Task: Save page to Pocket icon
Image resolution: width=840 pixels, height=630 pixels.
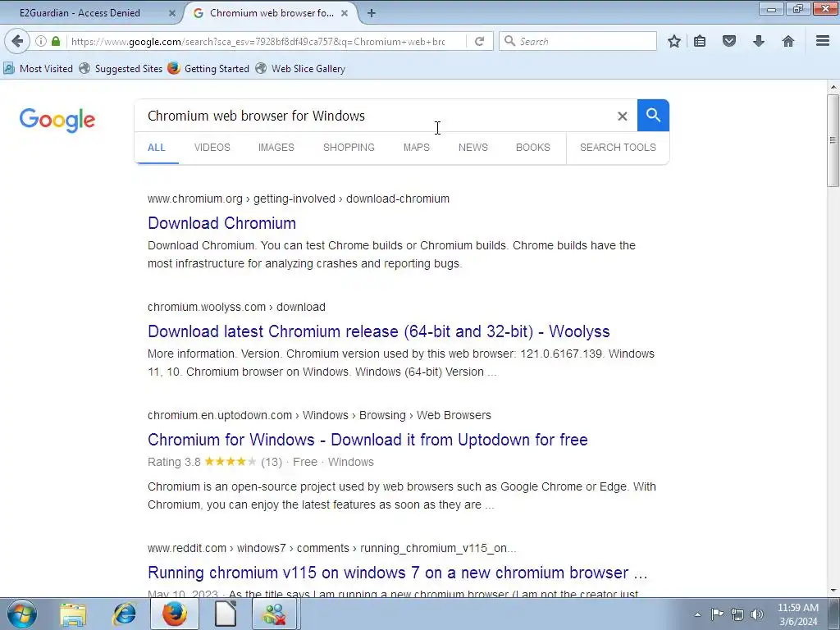Action: (729, 41)
